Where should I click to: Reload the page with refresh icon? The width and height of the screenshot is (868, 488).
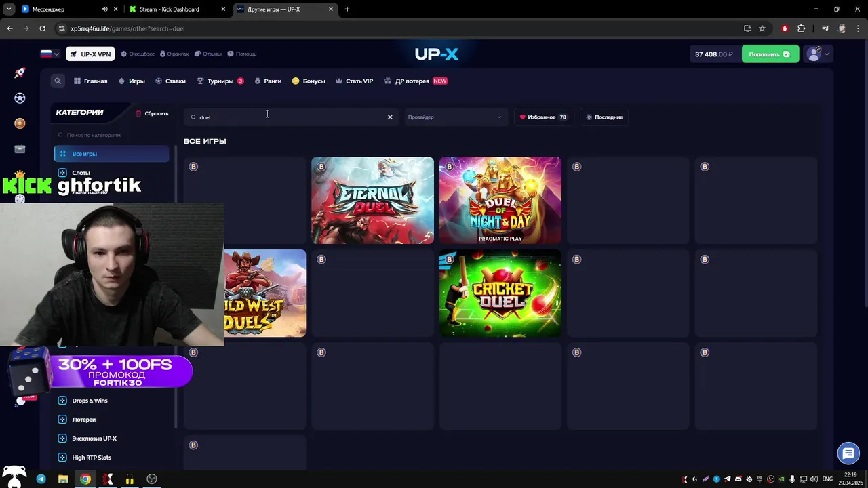tap(42, 28)
